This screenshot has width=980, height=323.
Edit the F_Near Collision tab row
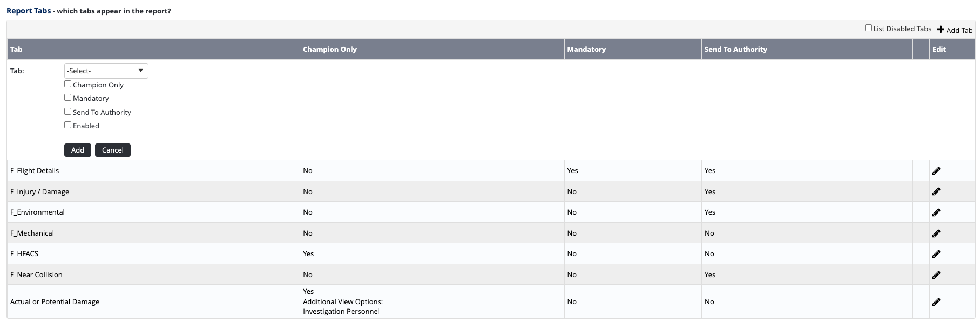point(936,275)
